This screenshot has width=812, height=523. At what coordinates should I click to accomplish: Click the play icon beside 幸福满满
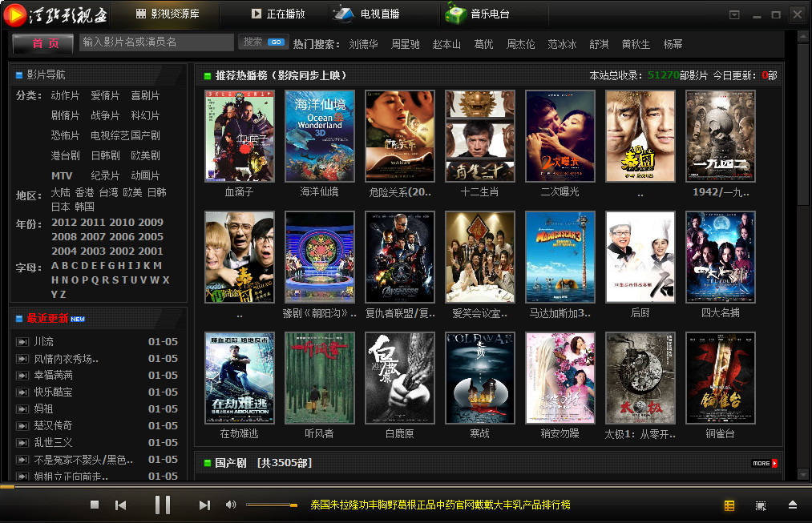pos(22,376)
